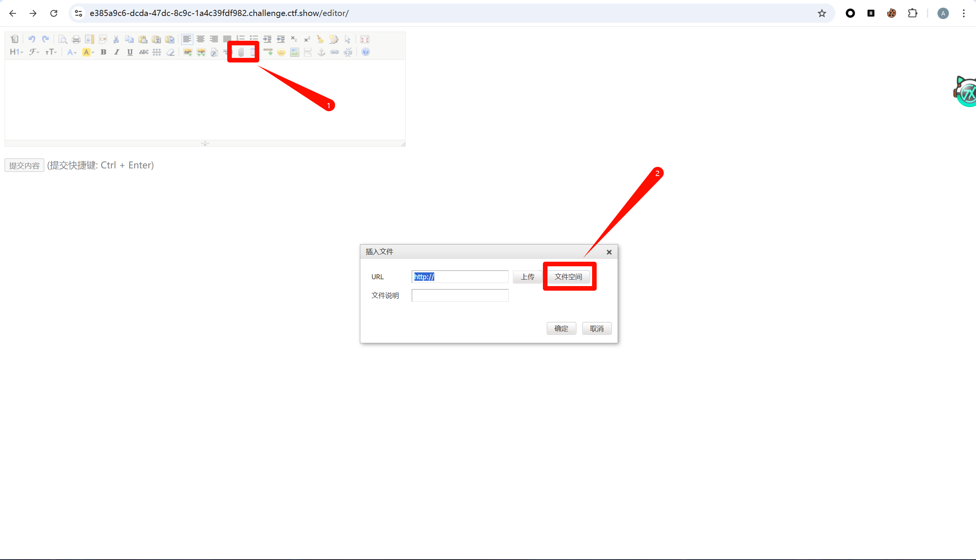Click the insert hyperlink chain icon
Viewport: 976px width, 560px height.
click(x=334, y=52)
